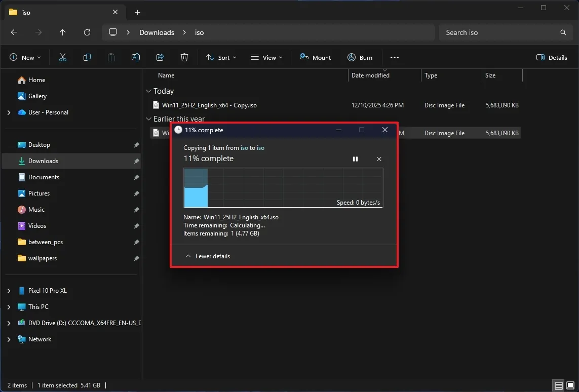The image size is (579, 392).
Task: Open the New item dropdown
Action: (25, 57)
